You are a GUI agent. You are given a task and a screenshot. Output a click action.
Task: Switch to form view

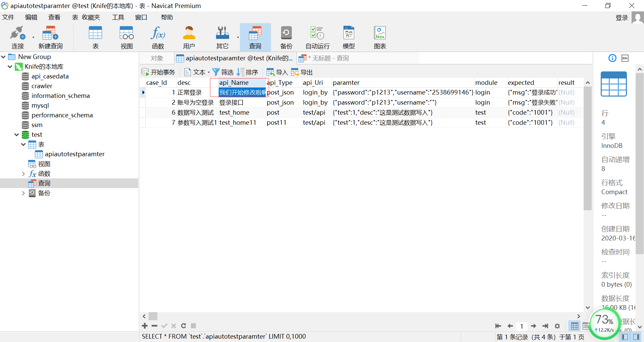coord(586,326)
